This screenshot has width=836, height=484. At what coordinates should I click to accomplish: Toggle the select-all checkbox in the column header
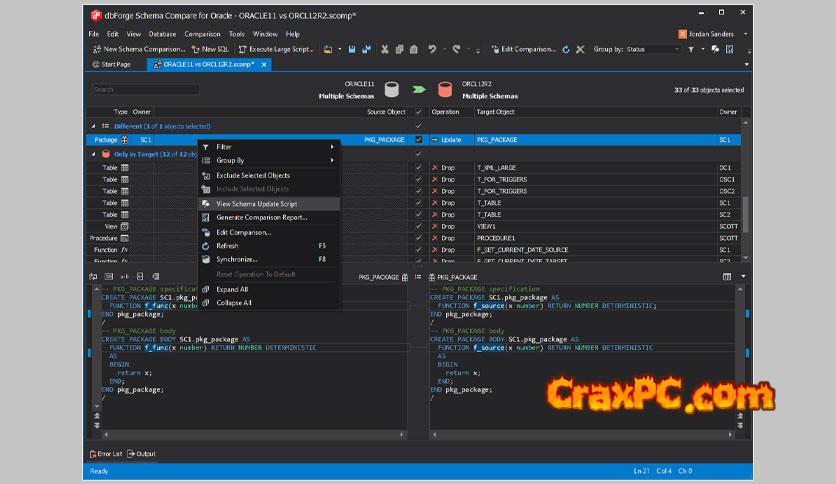[x=418, y=112]
